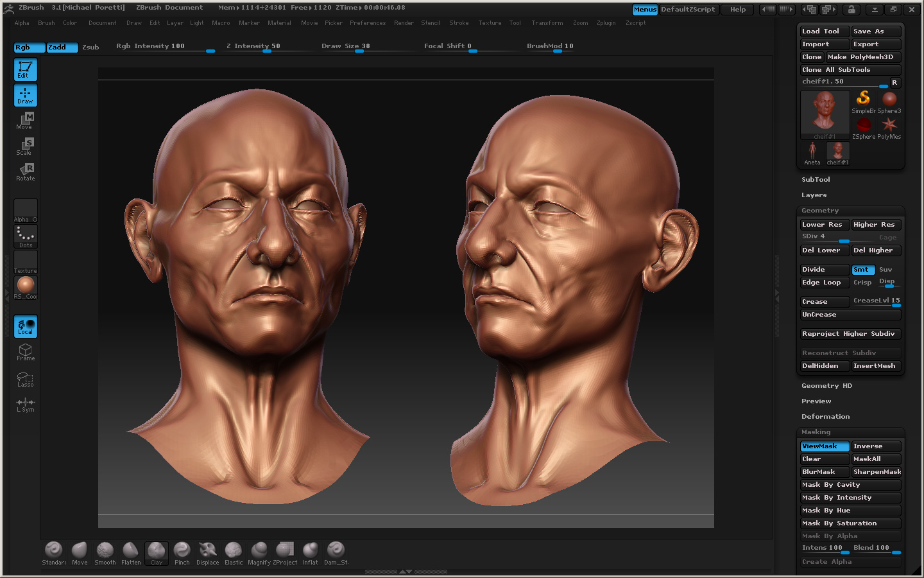The image size is (924, 578).
Task: Switch to the Move tool
Action: coord(26,121)
